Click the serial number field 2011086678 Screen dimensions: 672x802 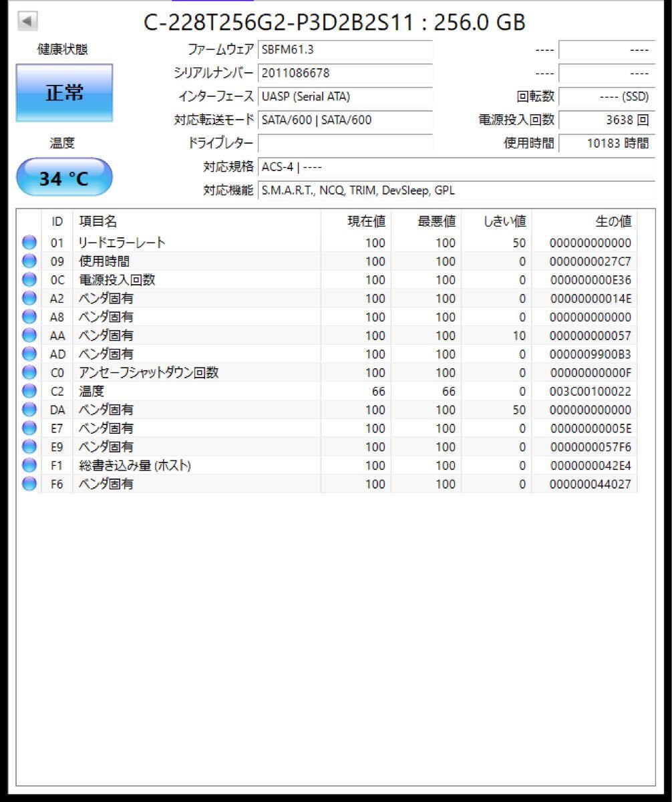(x=345, y=73)
